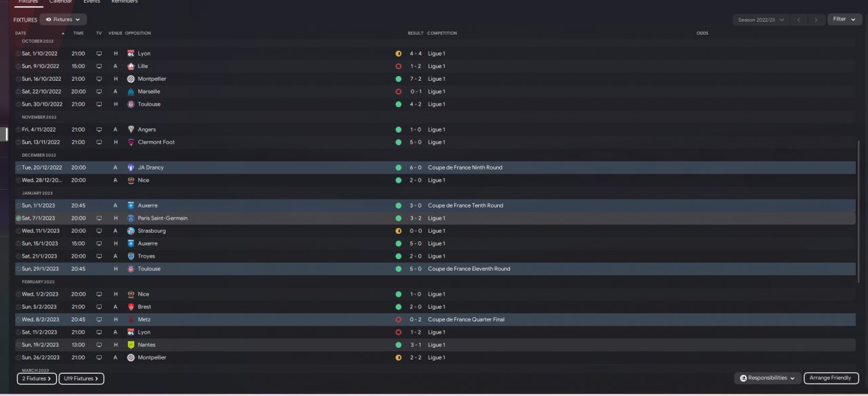Click the Lyon club badge on 1/10/2022
Screen dimensions: 868x396
(131, 54)
